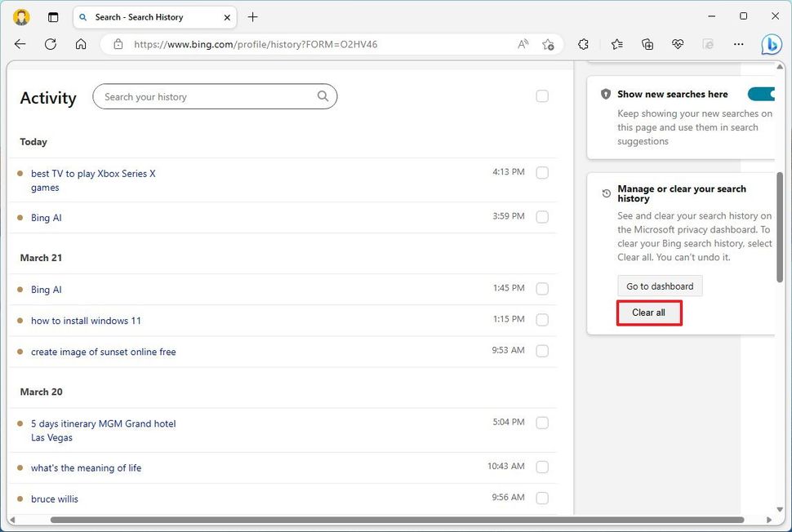View site permissions via the lock icon
The image size is (792, 532).
[x=119, y=44]
